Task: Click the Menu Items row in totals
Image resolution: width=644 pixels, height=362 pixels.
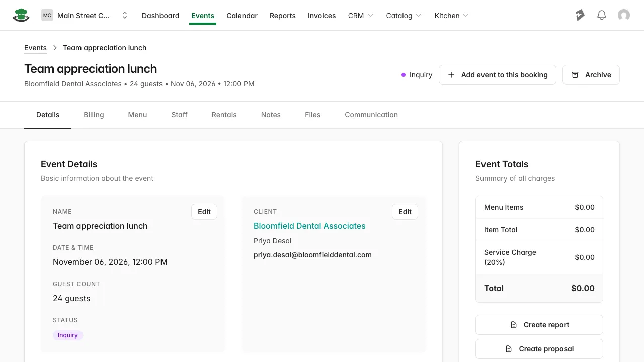Action: [x=539, y=207]
